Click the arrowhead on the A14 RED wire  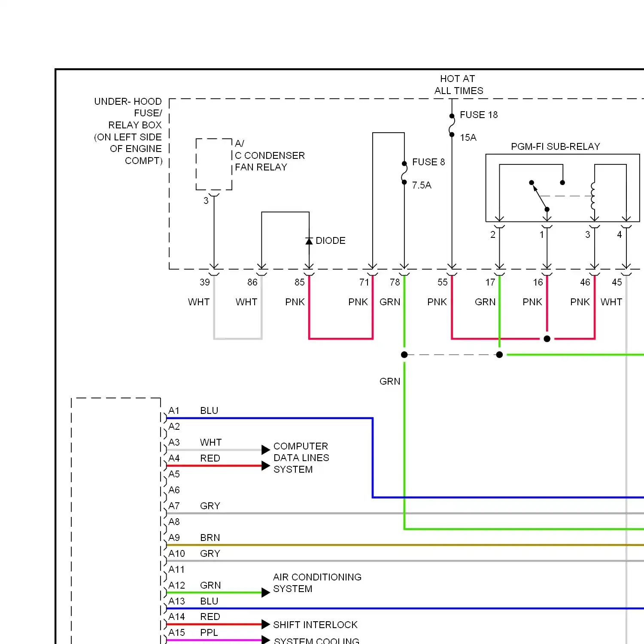[x=266, y=624]
